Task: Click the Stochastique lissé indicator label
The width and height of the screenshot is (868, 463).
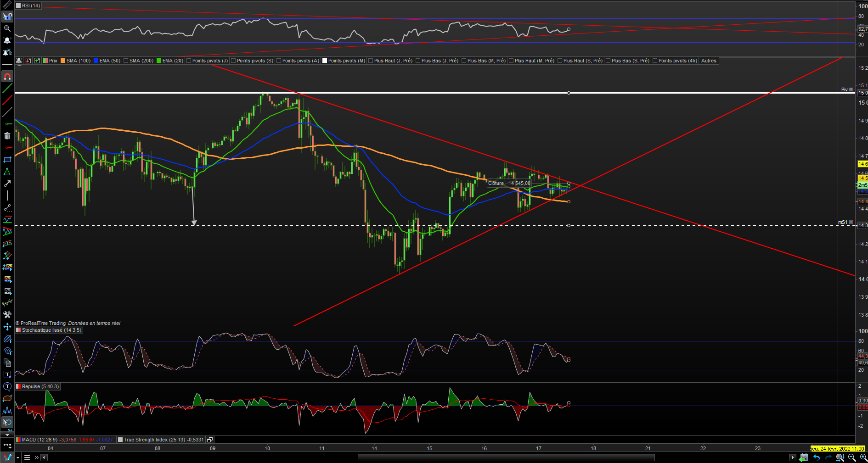Action: pyautogui.click(x=51, y=330)
